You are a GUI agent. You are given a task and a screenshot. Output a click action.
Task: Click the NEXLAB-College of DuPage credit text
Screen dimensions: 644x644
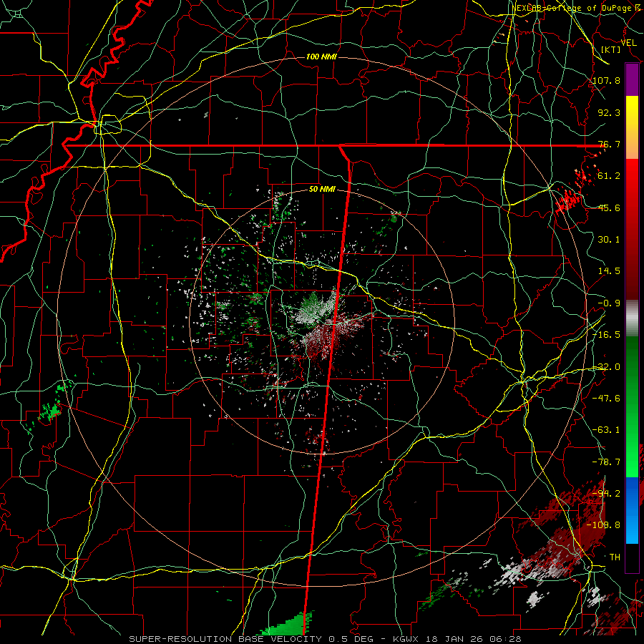click(x=575, y=8)
